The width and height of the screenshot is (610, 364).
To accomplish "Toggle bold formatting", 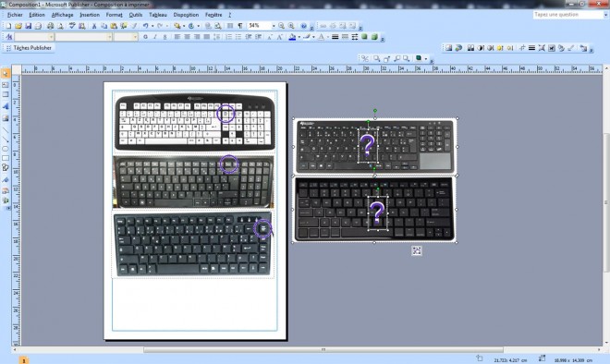I will point(145,37).
